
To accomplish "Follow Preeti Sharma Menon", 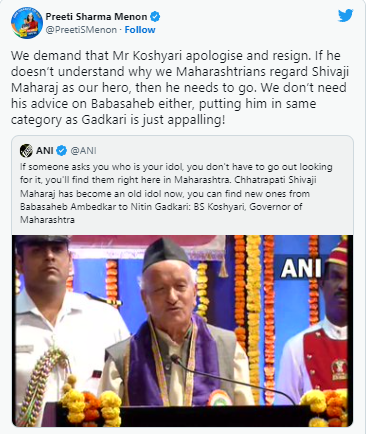I will click(x=140, y=30).
